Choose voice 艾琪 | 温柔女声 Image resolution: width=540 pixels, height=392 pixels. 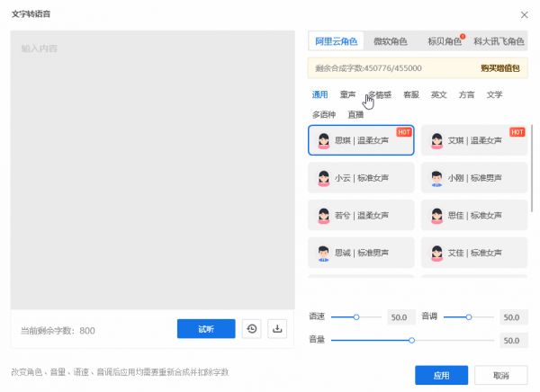(x=474, y=140)
